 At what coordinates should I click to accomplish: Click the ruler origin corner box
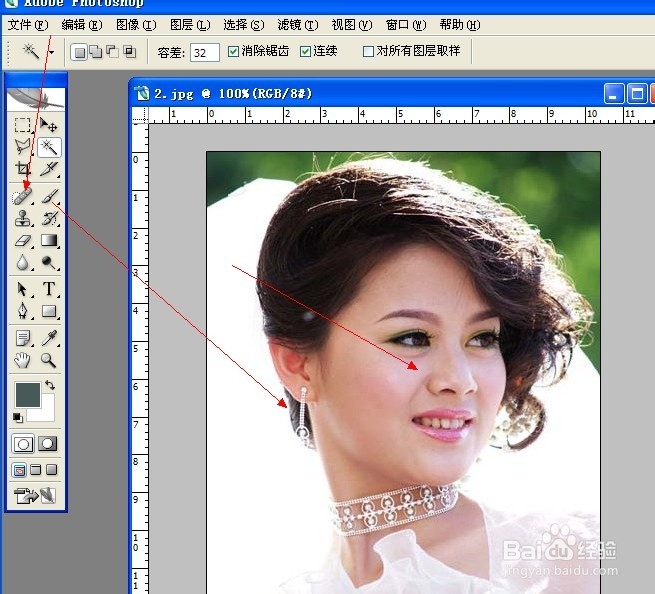point(140,115)
